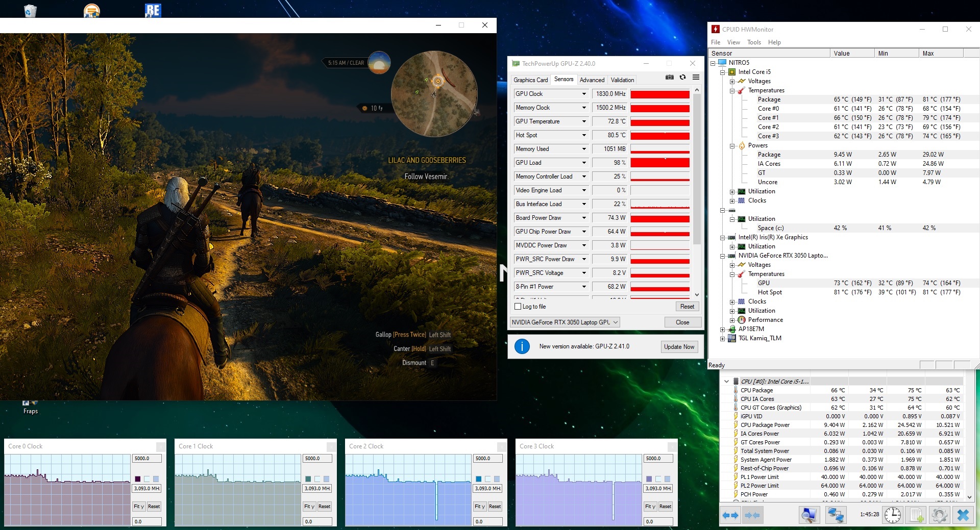Click the Update Now button

(x=679, y=347)
